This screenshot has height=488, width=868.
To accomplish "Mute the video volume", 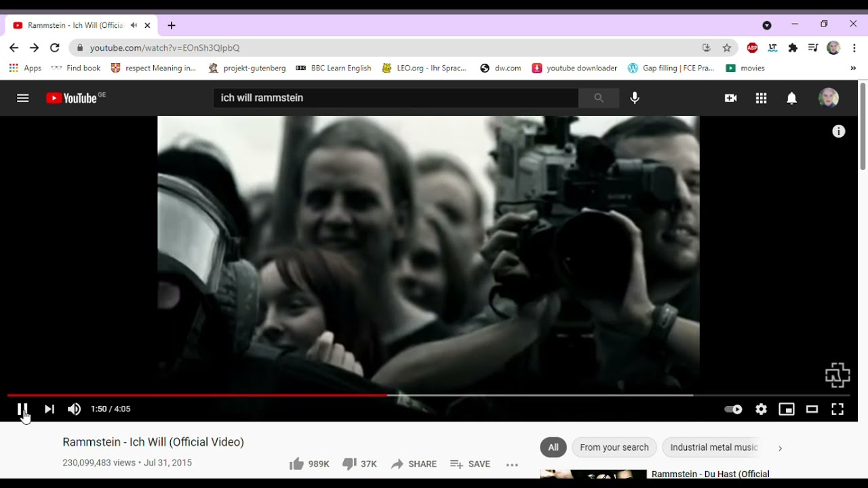I will coord(74,409).
